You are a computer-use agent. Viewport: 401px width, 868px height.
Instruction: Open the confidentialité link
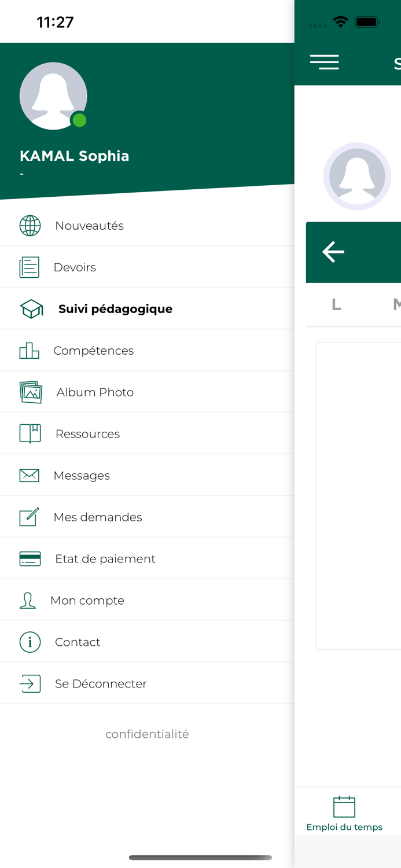[147, 734]
